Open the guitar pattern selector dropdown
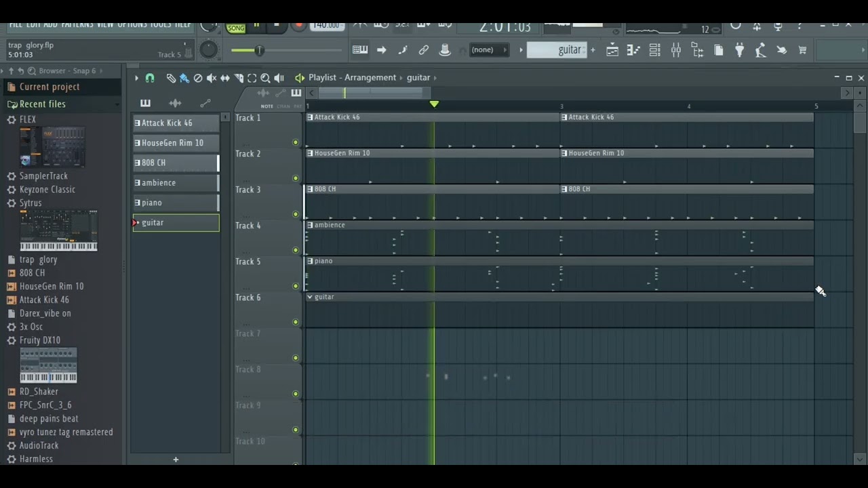The width and height of the screenshot is (868, 488). [x=557, y=50]
